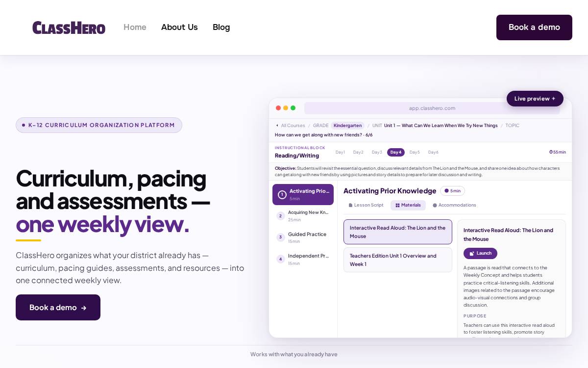Viewport: 588px width, 368px height.
Task: Select the Day2 tab
Action: pos(358,152)
